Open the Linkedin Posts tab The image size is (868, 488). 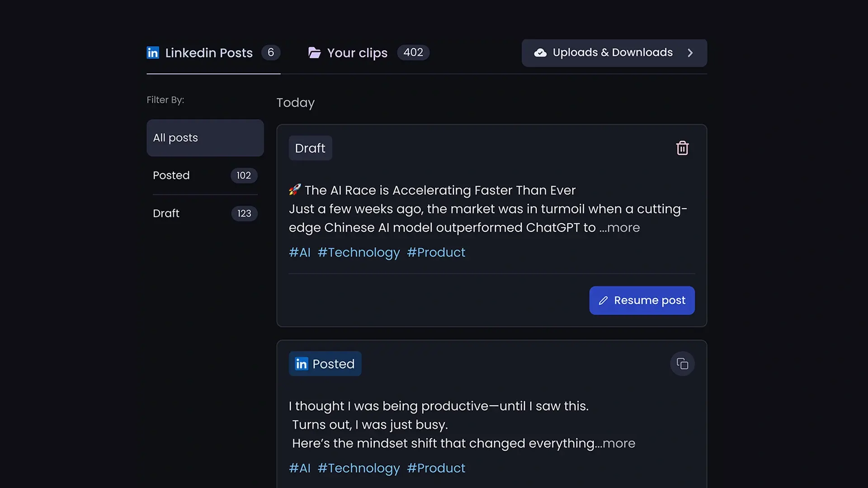(208, 53)
